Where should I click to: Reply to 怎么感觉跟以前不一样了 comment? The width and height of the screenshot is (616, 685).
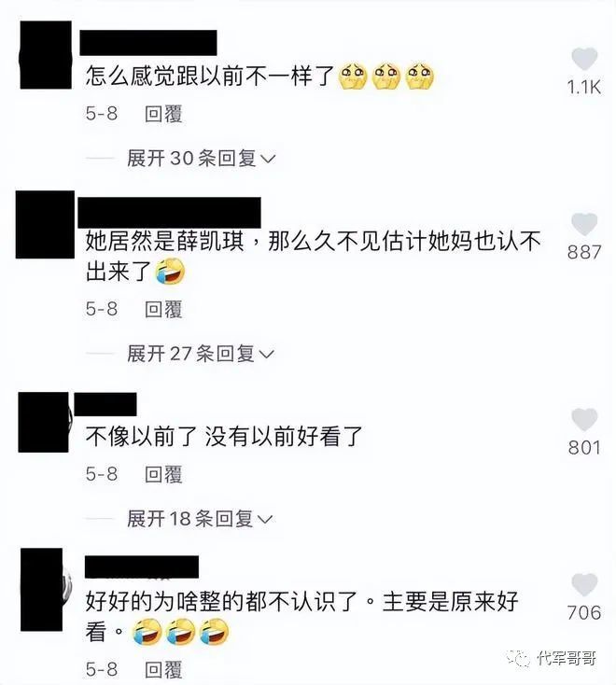tap(163, 114)
